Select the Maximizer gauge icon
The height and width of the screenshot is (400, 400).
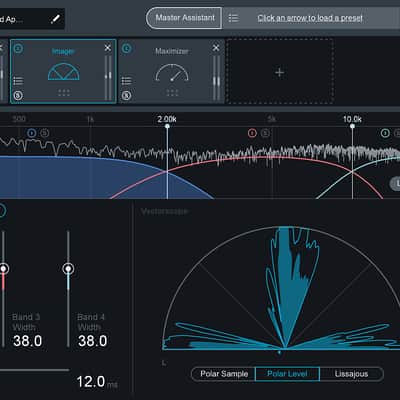coord(172,72)
